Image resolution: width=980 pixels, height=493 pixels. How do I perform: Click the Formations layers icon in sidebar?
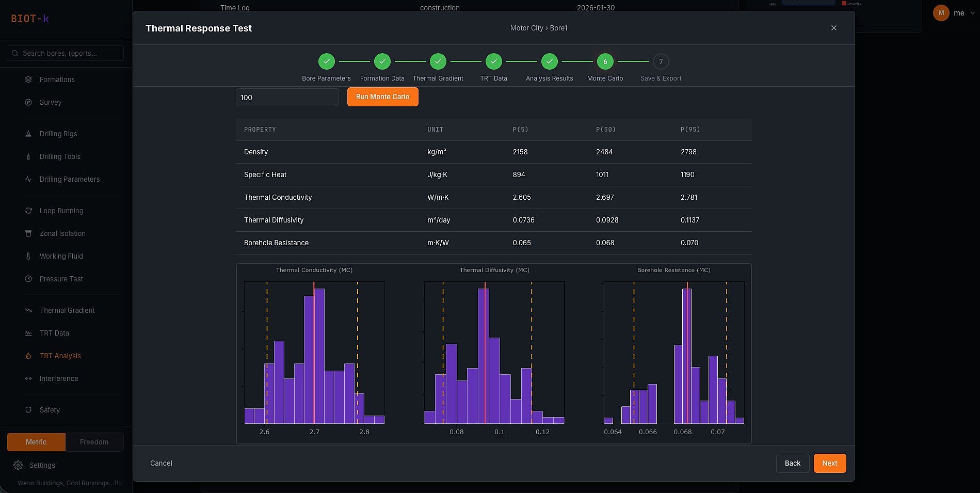point(28,79)
